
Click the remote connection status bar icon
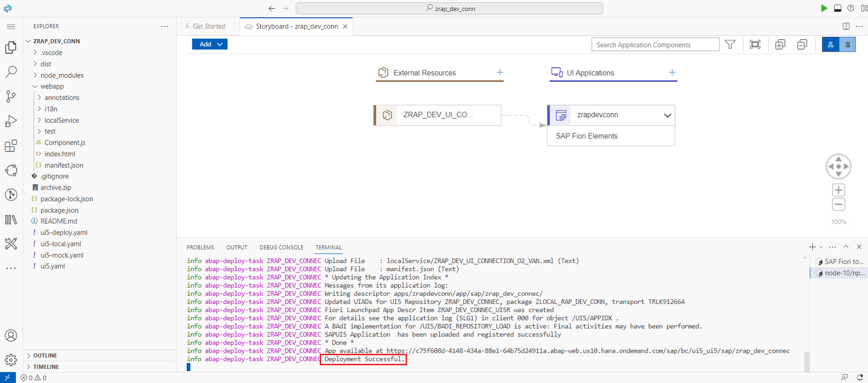click(8, 378)
